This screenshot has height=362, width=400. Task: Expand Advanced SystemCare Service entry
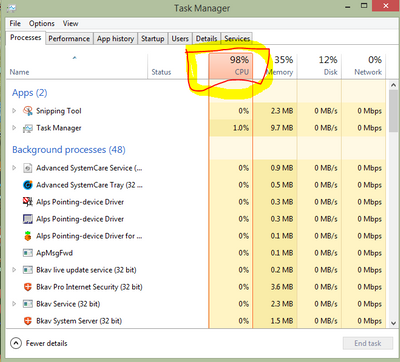pyautogui.click(x=14, y=168)
